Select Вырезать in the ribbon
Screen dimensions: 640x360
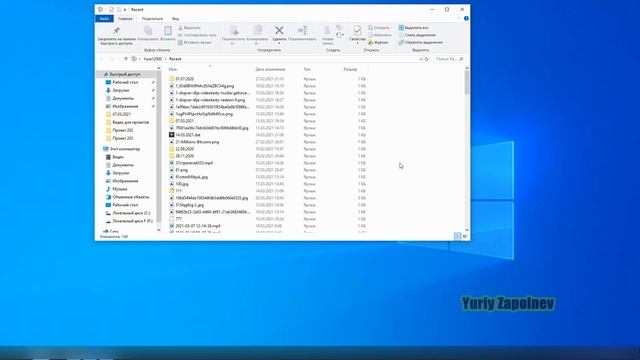(189, 28)
